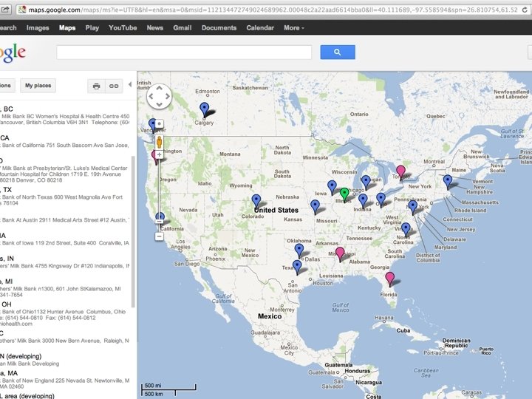The image size is (532, 399).
Task: Open Images in the Google bar
Action: 38,28
